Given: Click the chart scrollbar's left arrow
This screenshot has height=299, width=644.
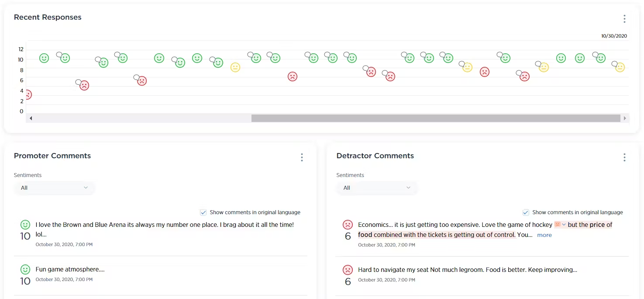Looking at the screenshot, I should [x=31, y=118].
